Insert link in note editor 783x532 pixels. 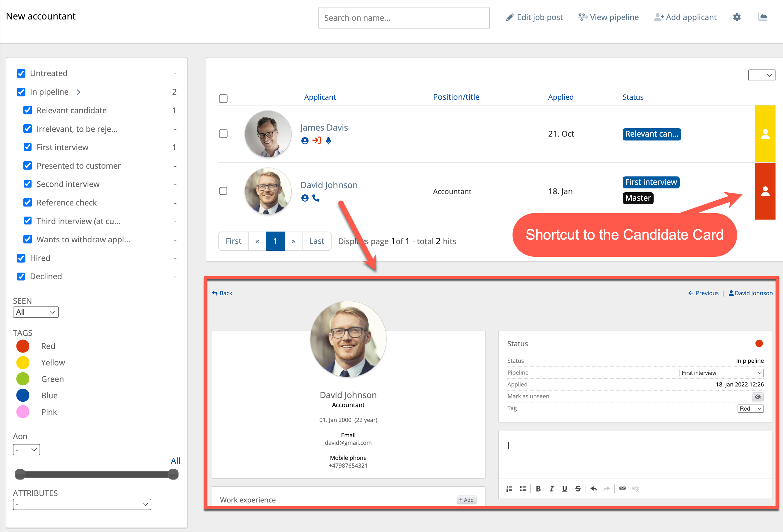tap(622, 489)
